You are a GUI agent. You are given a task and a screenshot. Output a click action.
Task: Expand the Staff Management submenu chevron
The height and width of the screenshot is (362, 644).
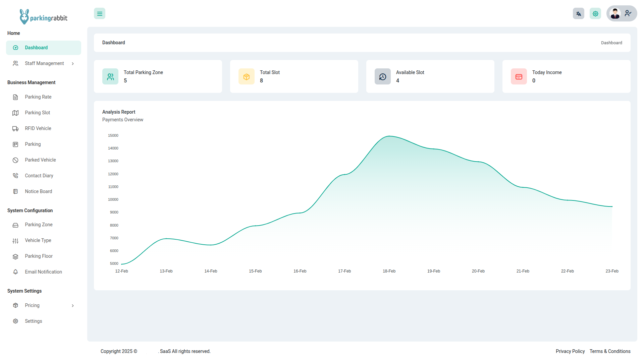point(73,64)
